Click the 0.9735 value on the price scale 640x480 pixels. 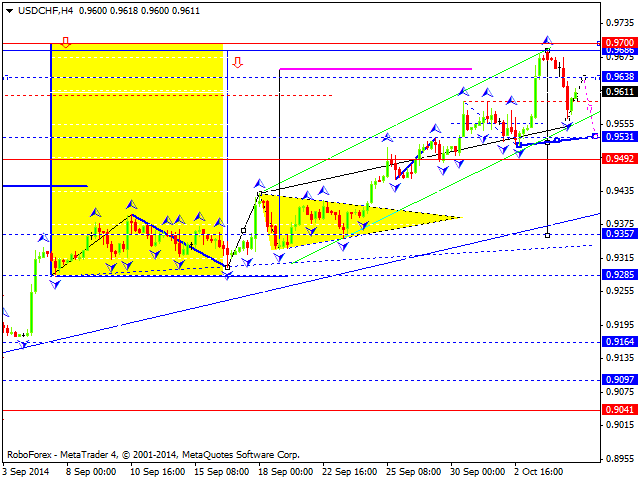(x=620, y=23)
